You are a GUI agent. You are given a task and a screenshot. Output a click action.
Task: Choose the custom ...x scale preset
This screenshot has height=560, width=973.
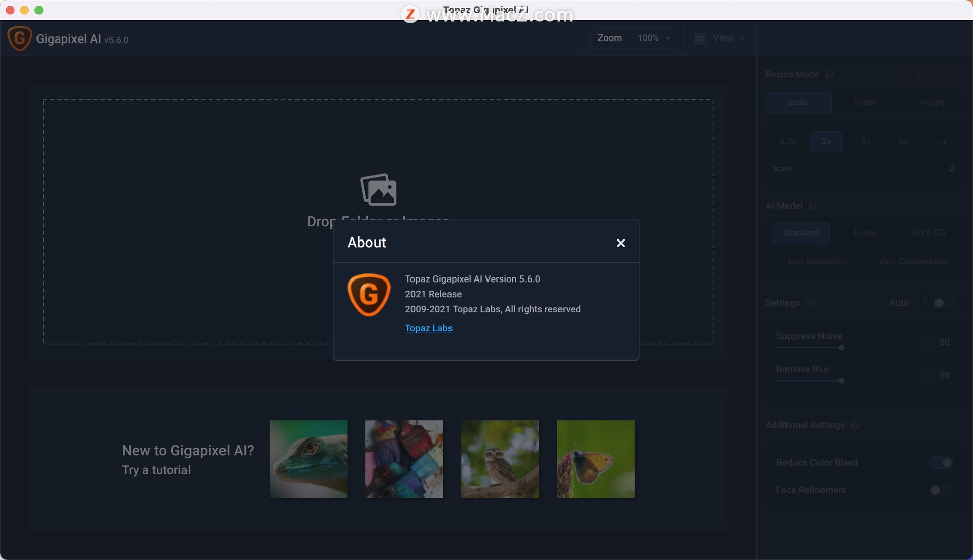click(941, 142)
